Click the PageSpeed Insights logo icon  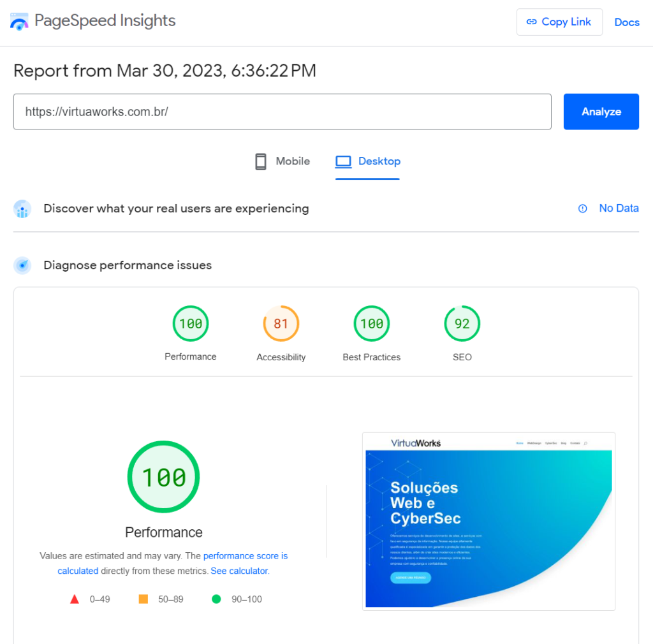coord(19,22)
